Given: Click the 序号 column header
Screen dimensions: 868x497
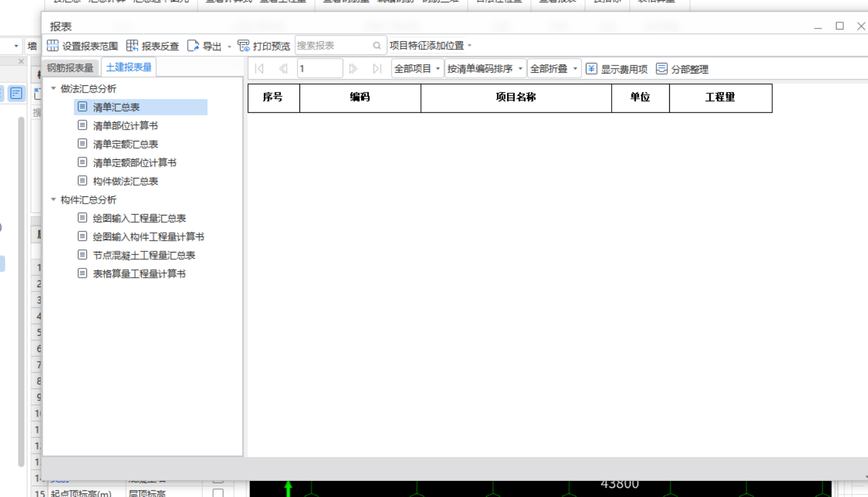Looking at the screenshot, I should pos(273,98).
